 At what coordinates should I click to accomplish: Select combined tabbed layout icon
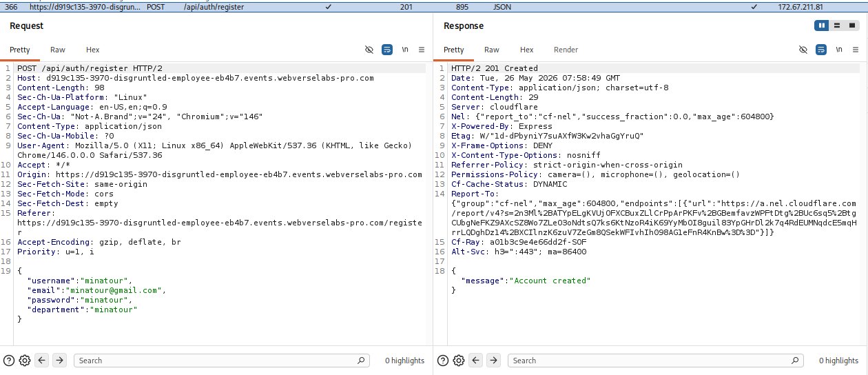pyautogui.click(x=852, y=26)
